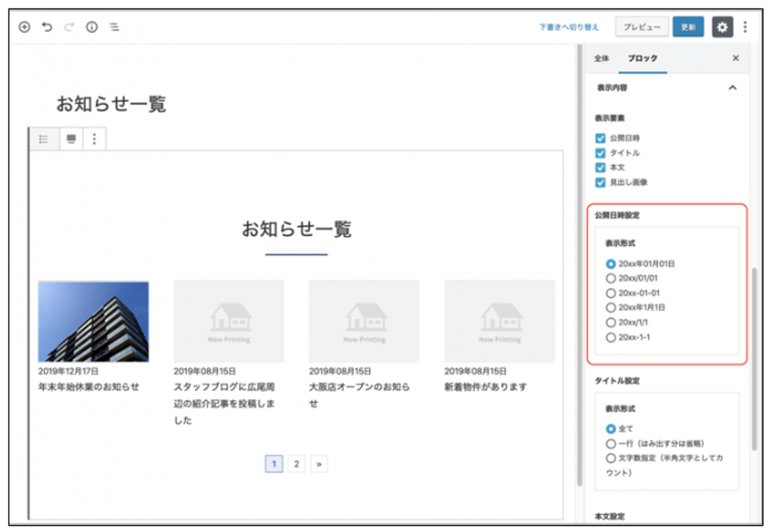Open the content info icon
This screenshot has height=532, width=771.
pyautogui.click(x=92, y=27)
